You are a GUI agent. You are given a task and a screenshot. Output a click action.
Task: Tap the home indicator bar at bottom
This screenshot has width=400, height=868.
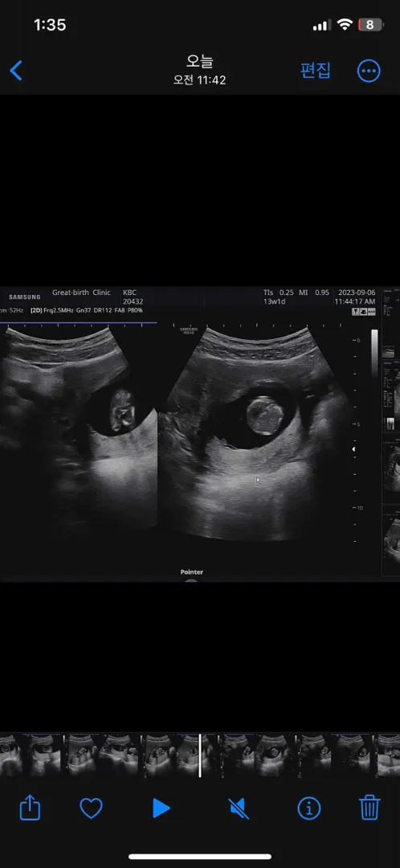[x=200, y=857]
